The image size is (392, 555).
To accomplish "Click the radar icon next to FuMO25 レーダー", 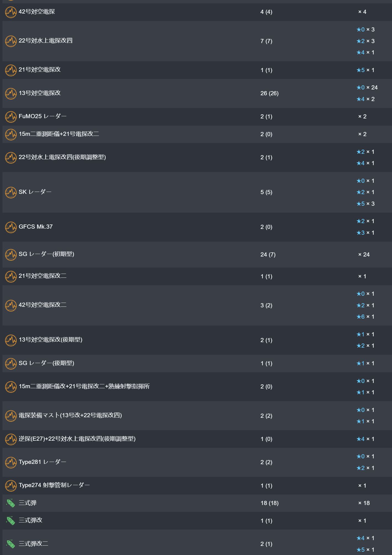I will click(x=11, y=117).
